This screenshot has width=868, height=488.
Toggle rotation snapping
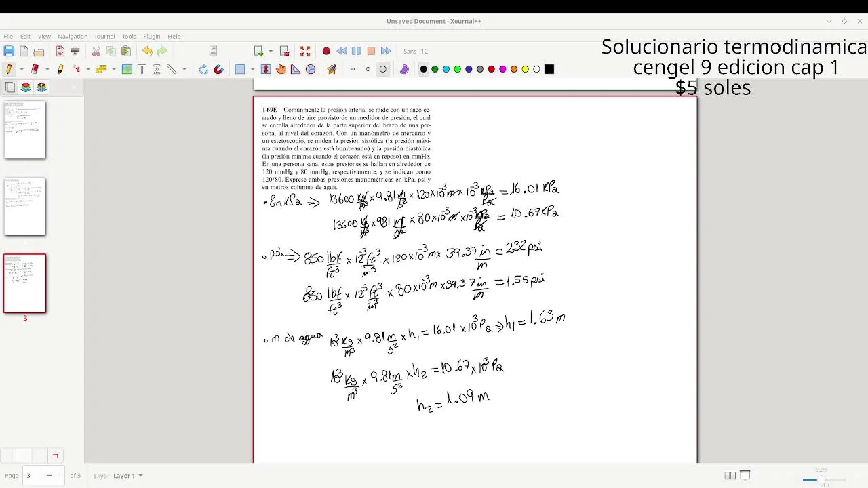click(203, 69)
